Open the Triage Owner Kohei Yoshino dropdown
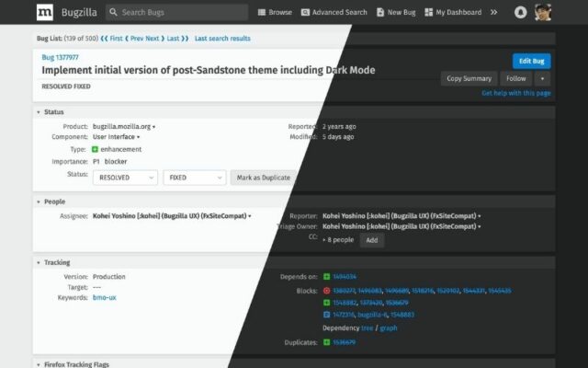This screenshot has width=588, height=368. [401, 227]
